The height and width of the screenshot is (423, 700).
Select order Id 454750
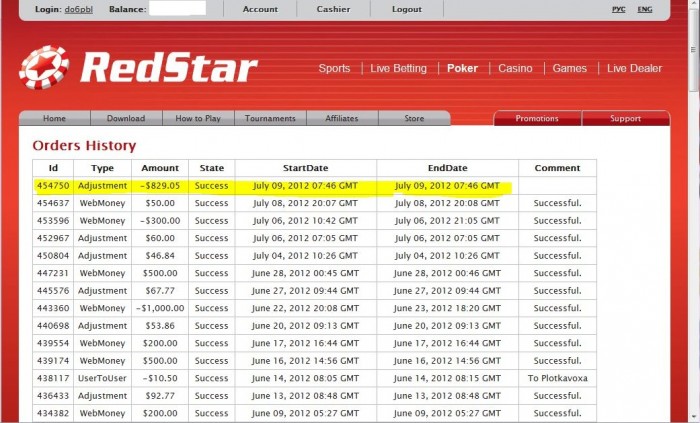(53, 186)
